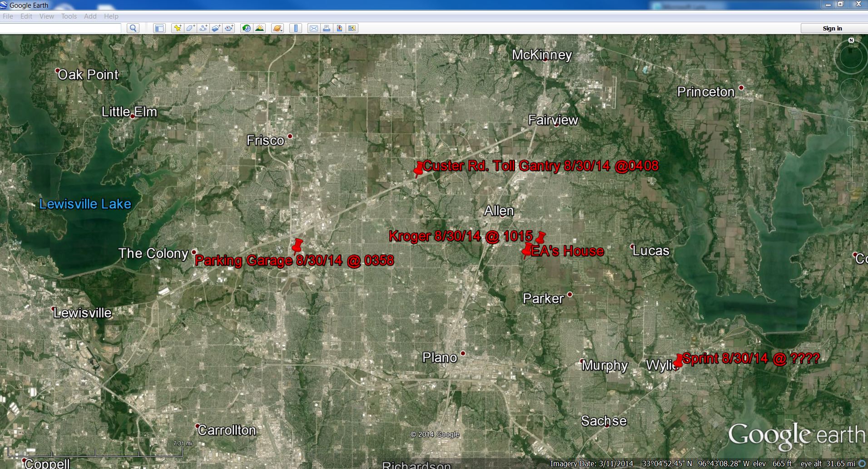Image resolution: width=868 pixels, height=469 pixels.
Task: Add a path with toolbar icon
Action: click(203, 28)
